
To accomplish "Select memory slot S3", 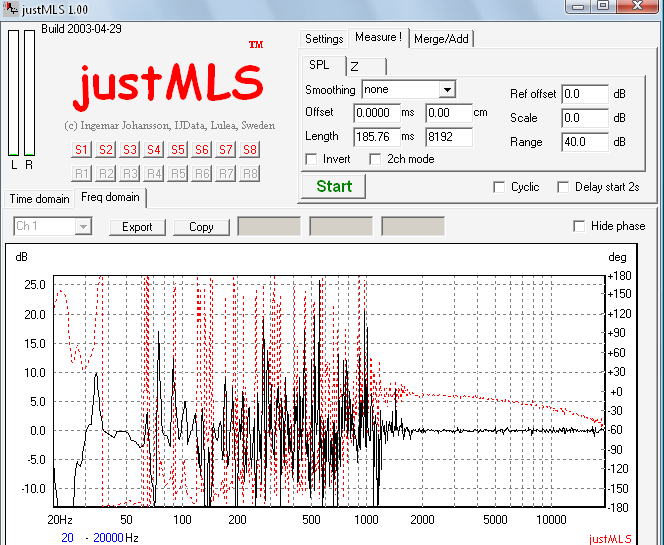I will pyautogui.click(x=129, y=149).
